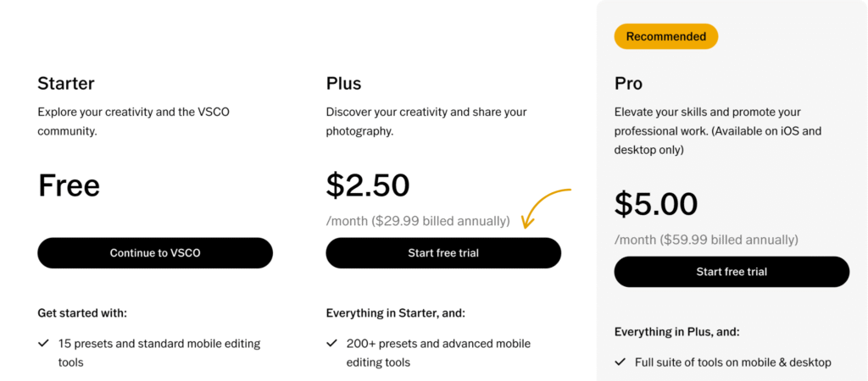Click the $5.00 price
The image size is (868, 381).
click(x=656, y=204)
